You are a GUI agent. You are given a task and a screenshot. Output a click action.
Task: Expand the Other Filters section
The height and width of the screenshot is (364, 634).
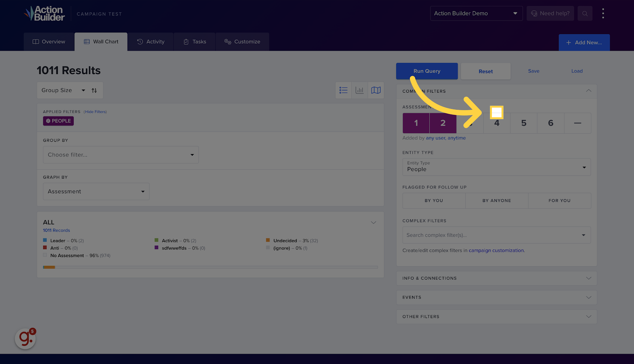coord(496,316)
